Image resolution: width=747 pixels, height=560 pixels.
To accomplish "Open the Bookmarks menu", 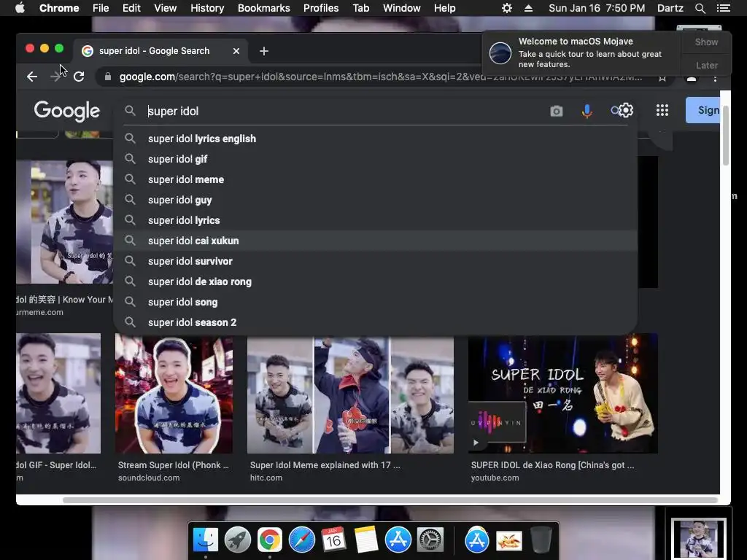I will click(x=263, y=8).
